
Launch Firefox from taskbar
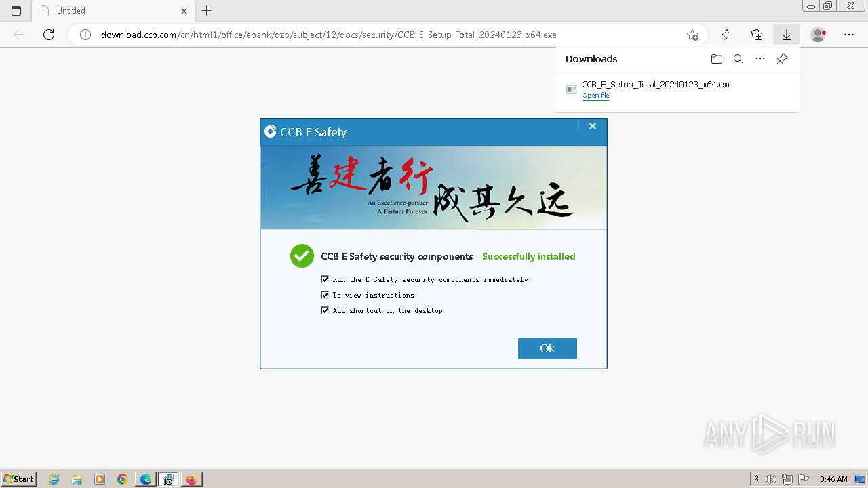coord(191,479)
